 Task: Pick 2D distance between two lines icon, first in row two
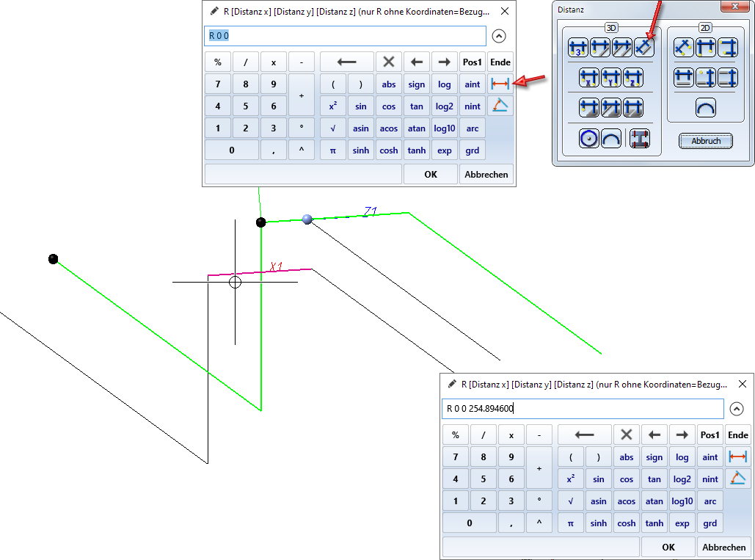tap(683, 78)
